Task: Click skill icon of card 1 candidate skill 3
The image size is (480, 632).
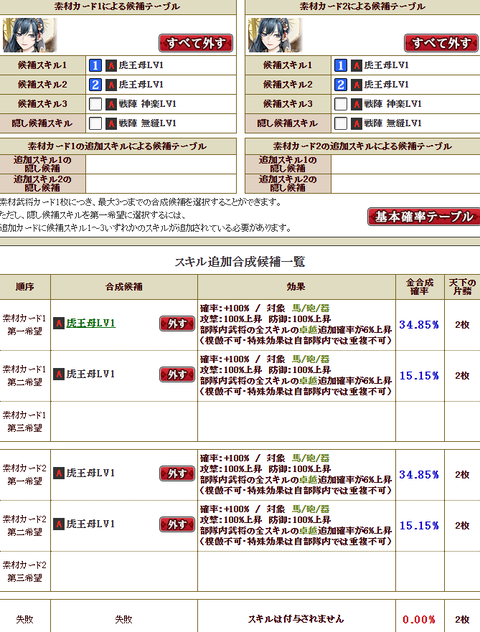Action: click(111, 104)
